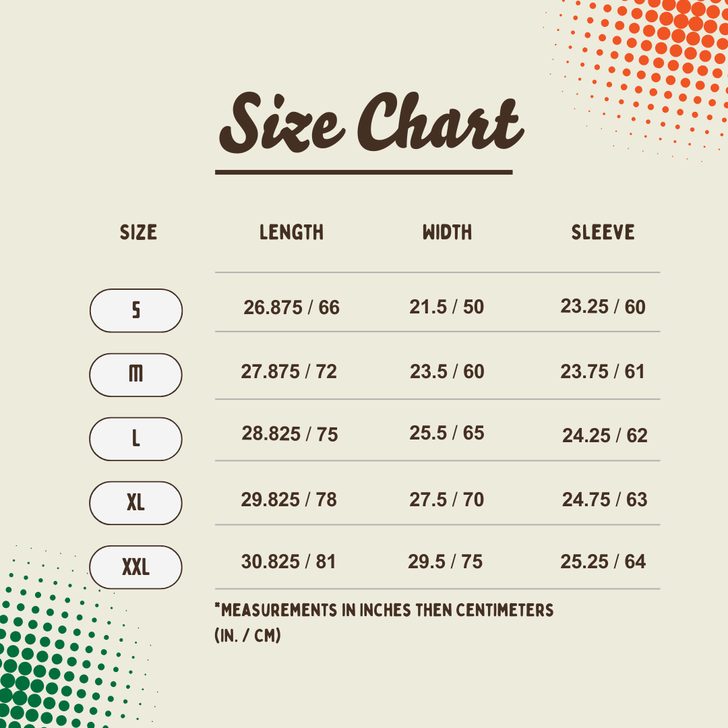
Task: Click the WIDTH column header
Action: coord(447,232)
